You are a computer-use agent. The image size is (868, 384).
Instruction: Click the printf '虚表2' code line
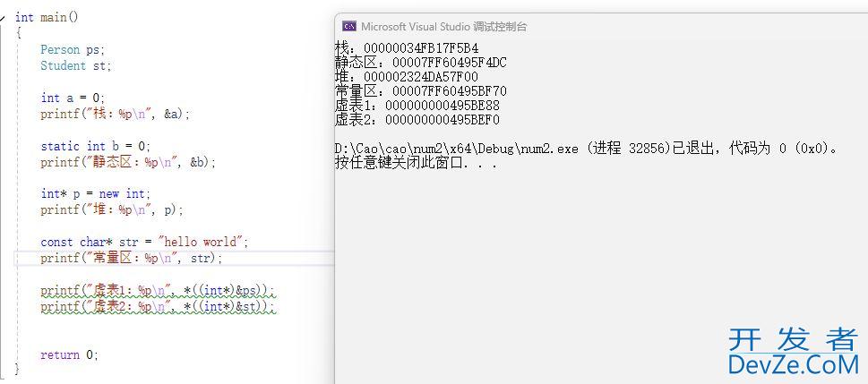tap(158, 306)
